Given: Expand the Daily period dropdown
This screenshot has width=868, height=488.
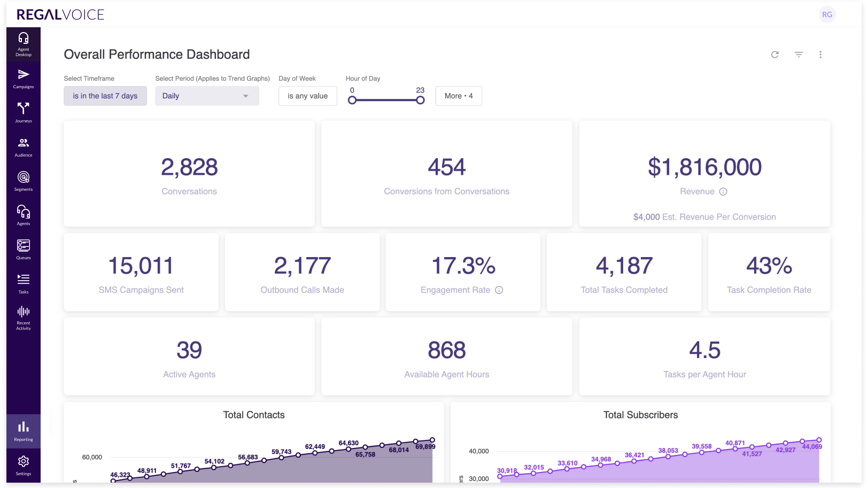Looking at the screenshot, I should [x=207, y=96].
